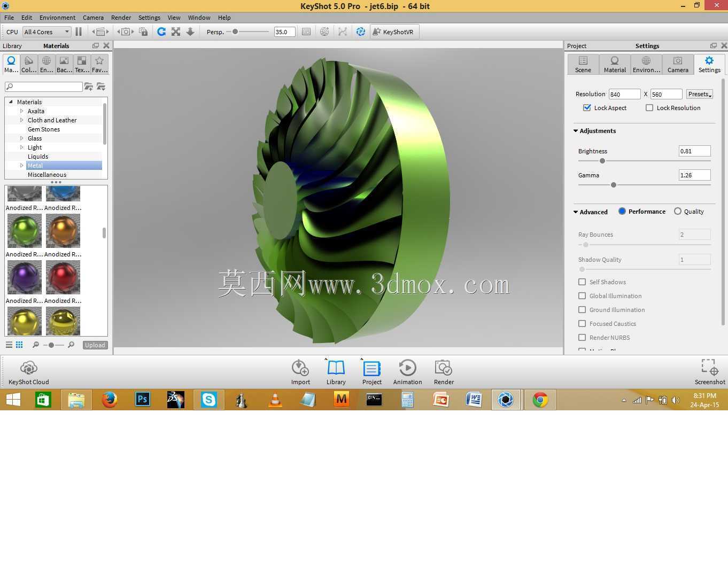Open the Window menu
Image resolution: width=728 pixels, height=569 pixels.
click(199, 18)
